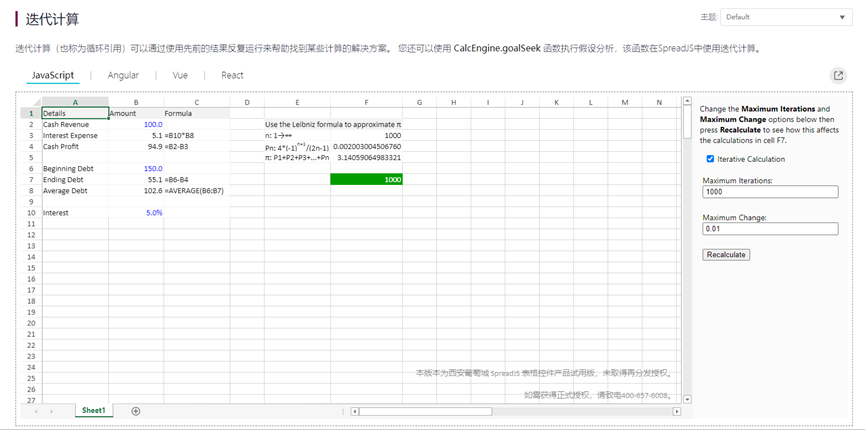Select the Cash Profit cell
This screenshot has height=430, width=865.
click(76, 146)
